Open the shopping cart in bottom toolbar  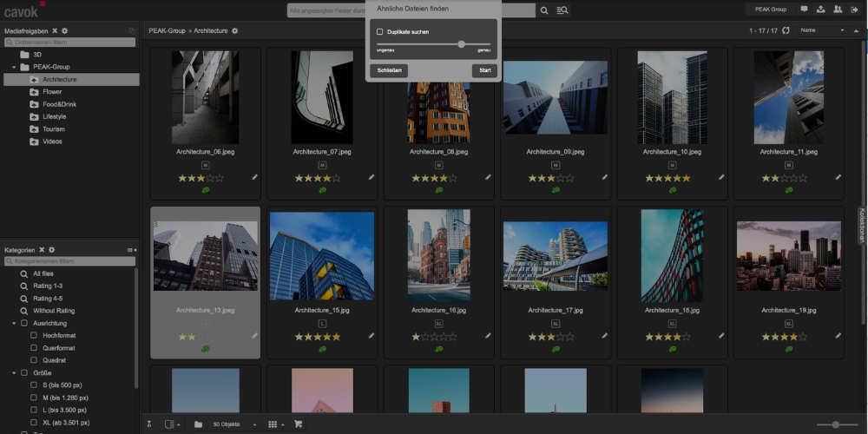coord(299,424)
